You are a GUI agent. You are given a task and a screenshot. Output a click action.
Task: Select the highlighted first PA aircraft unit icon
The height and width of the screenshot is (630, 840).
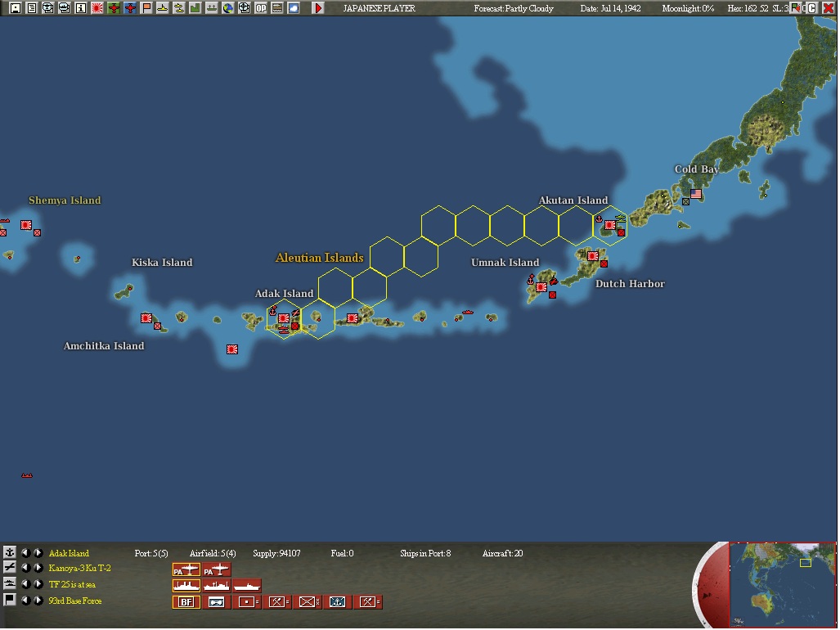tap(186, 570)
